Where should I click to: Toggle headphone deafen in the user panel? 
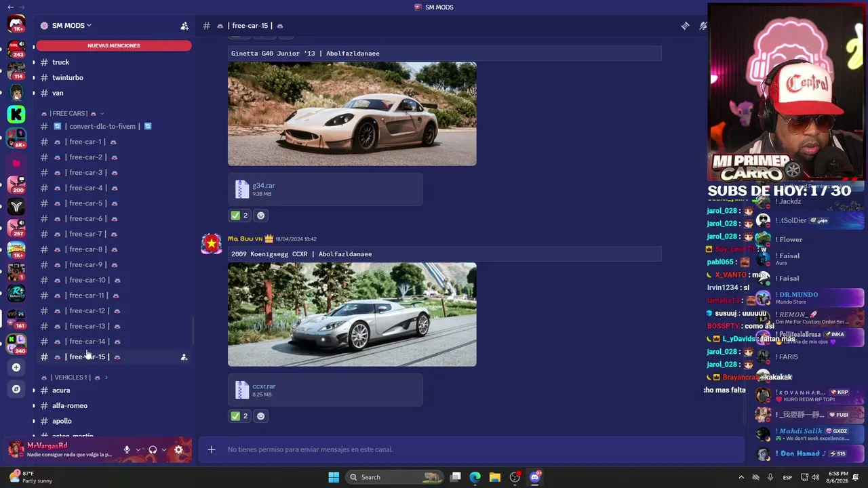coord(153,449)
